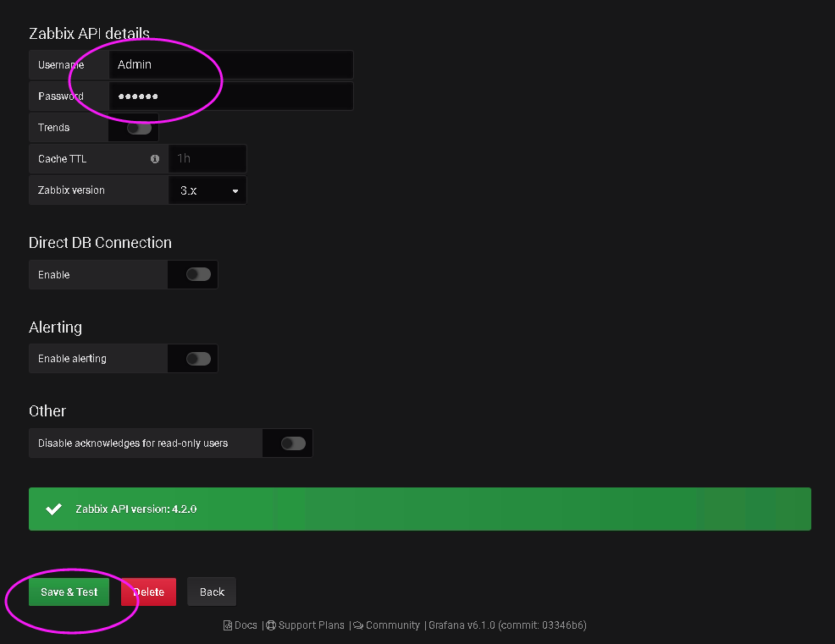
Task: Click the Cache TTL info icon
Action: 155,158
